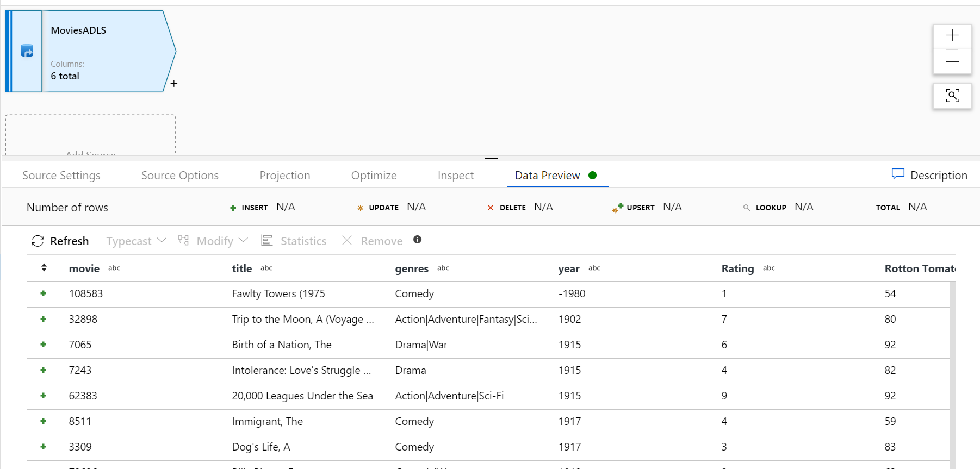Click the genres cell "Drama|War"
The width and height of the screenshot is (980, 469).
pos(421,345)
